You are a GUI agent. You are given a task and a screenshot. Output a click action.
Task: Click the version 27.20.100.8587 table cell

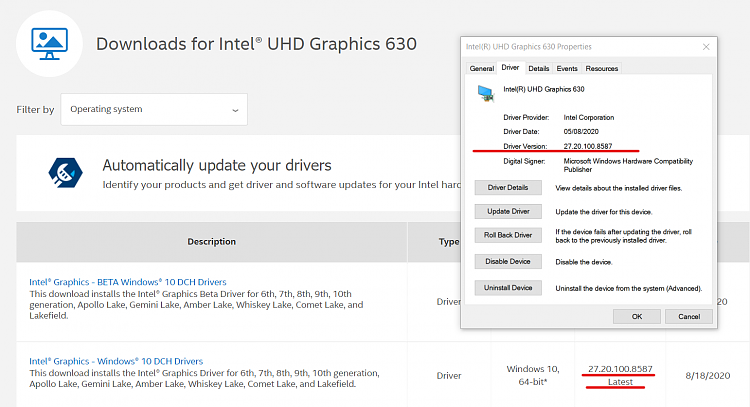click(x=620, y=369)
